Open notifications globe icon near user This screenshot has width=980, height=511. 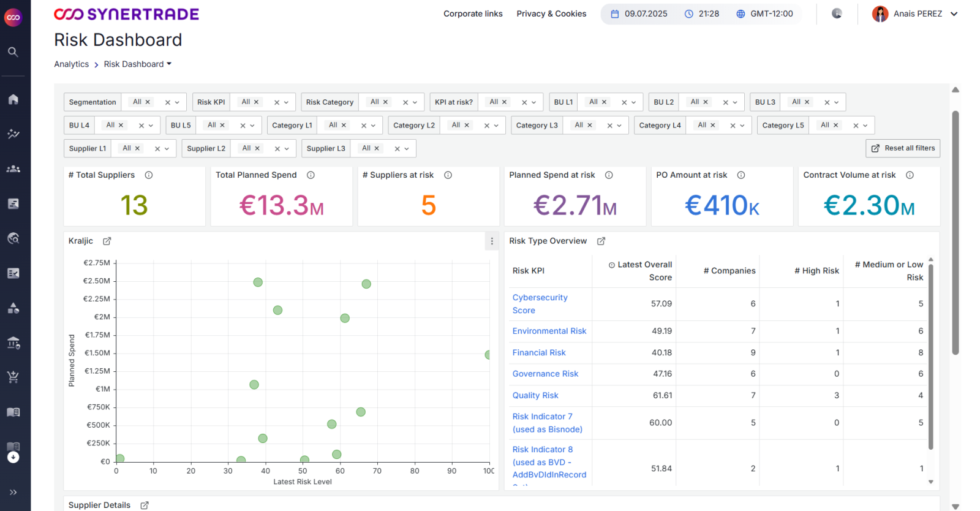click(837, 13)
